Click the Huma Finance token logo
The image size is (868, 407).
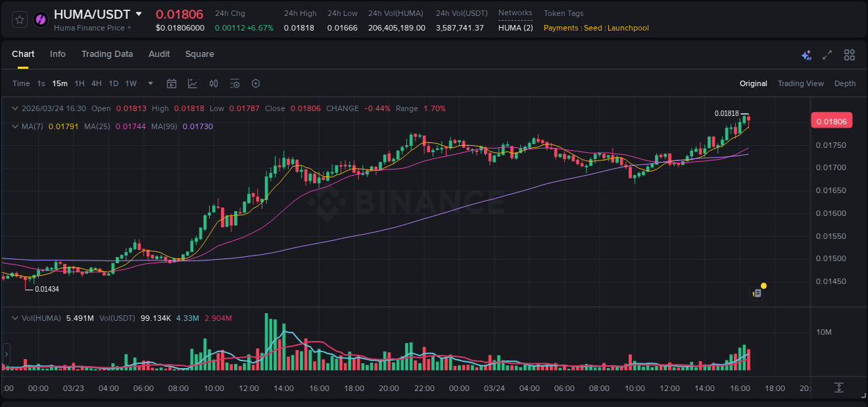pos(41,19)
